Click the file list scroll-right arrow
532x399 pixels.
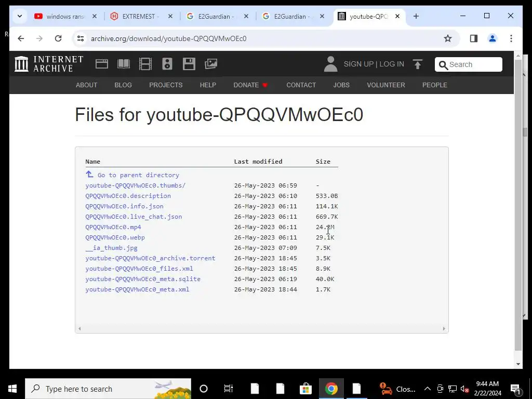[444, 328]
